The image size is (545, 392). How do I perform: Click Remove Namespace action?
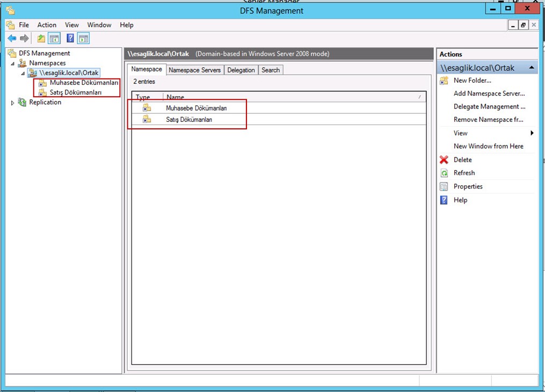click(488, 120)
